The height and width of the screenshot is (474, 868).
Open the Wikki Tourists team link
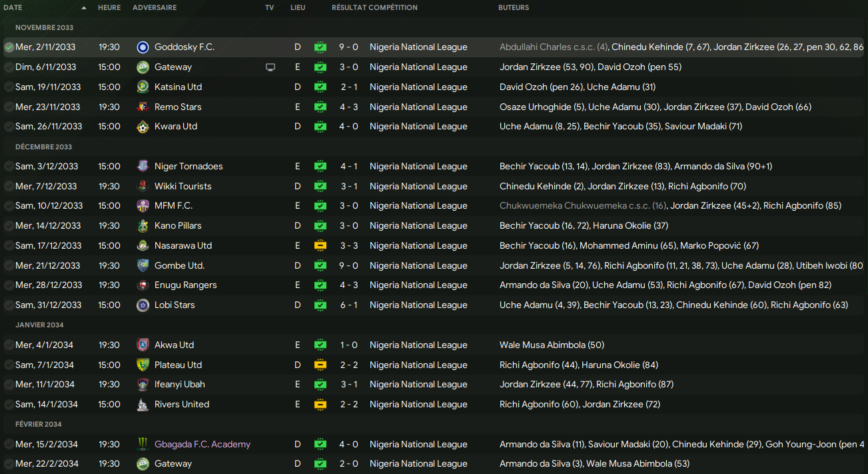(183, 187)
